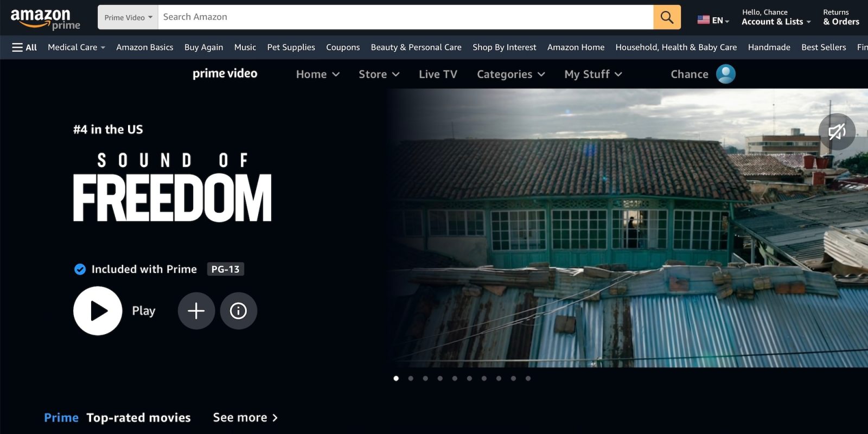Image resolution: width=868 pixels, height=434 pixels.
Task: Play Sound of Freedom
Action: coord(98,311)
